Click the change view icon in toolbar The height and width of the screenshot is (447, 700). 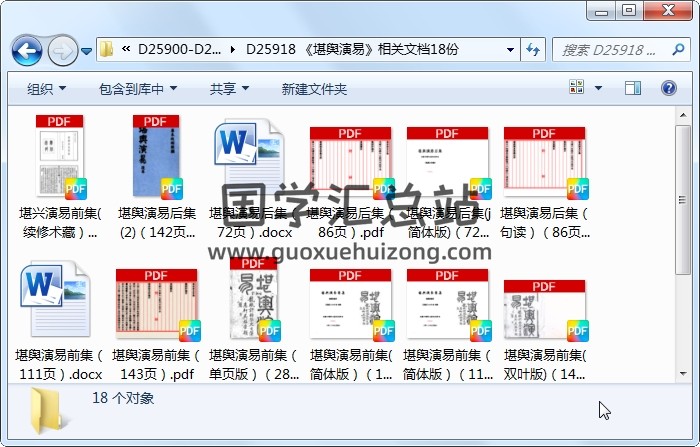pyautogui.click(x=577, y=89)
